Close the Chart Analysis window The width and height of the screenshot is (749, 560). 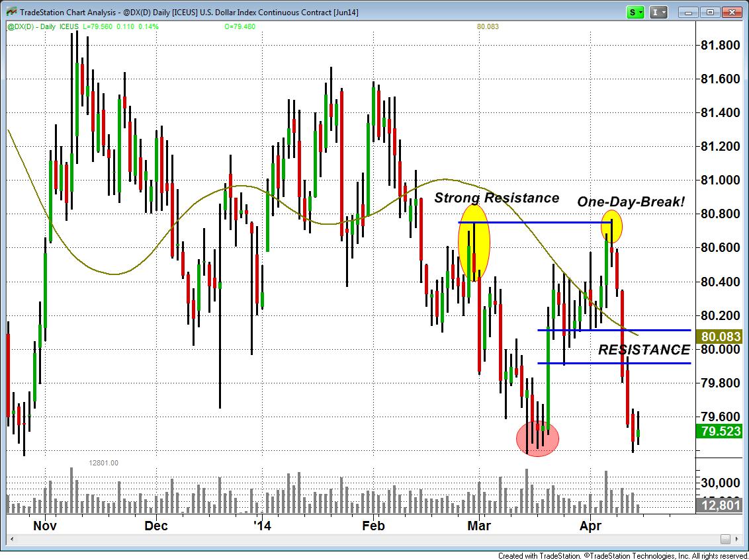tap(732, 12)
